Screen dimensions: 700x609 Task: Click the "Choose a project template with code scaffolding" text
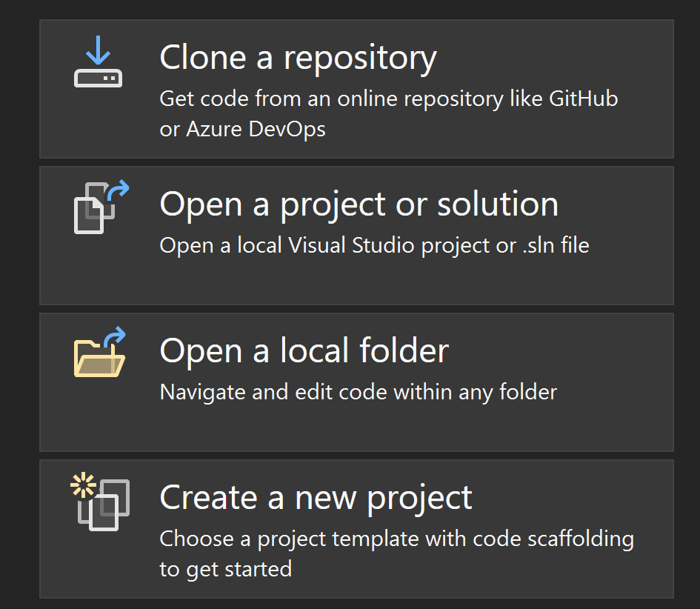(x=397, y=539)
